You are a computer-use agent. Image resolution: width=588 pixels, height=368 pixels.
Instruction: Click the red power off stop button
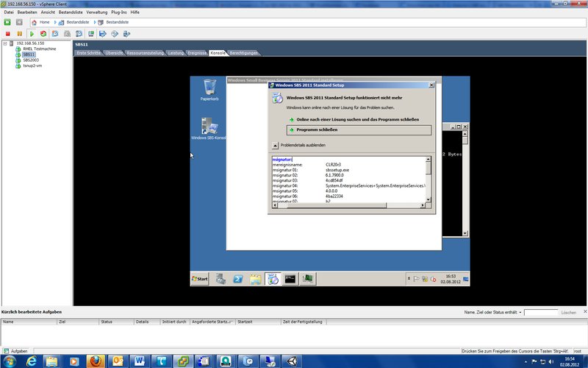point(7,34)
